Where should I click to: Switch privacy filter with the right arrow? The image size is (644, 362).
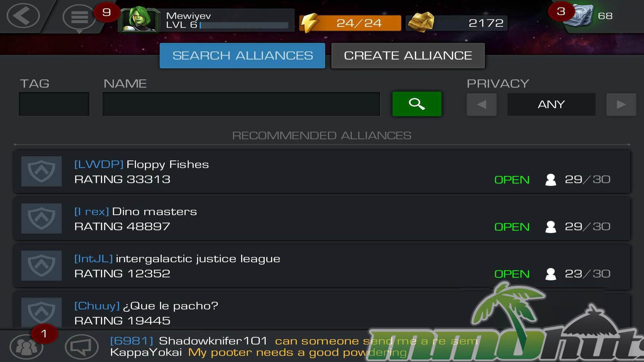coord(621,104)
